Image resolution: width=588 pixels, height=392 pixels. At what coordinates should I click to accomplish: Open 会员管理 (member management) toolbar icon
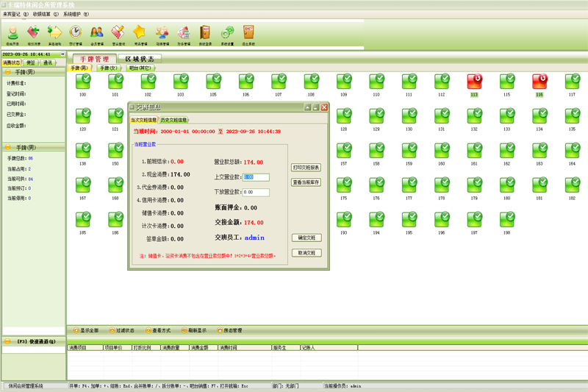pyautogui.click(x=97, y=34)
